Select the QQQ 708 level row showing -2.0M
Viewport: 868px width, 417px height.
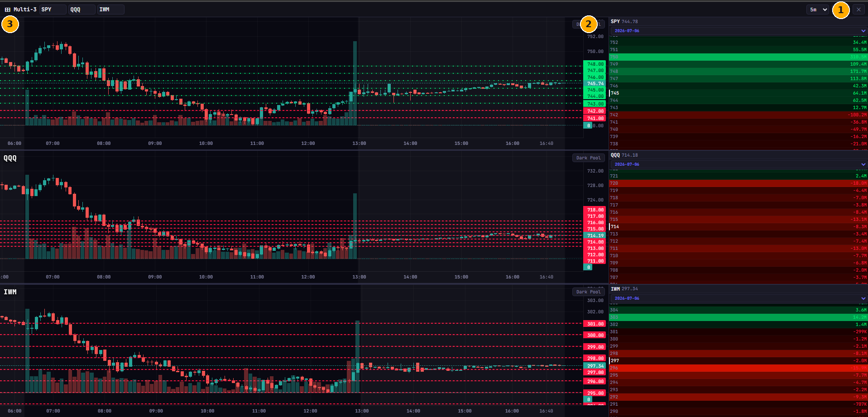pos(738,270)
